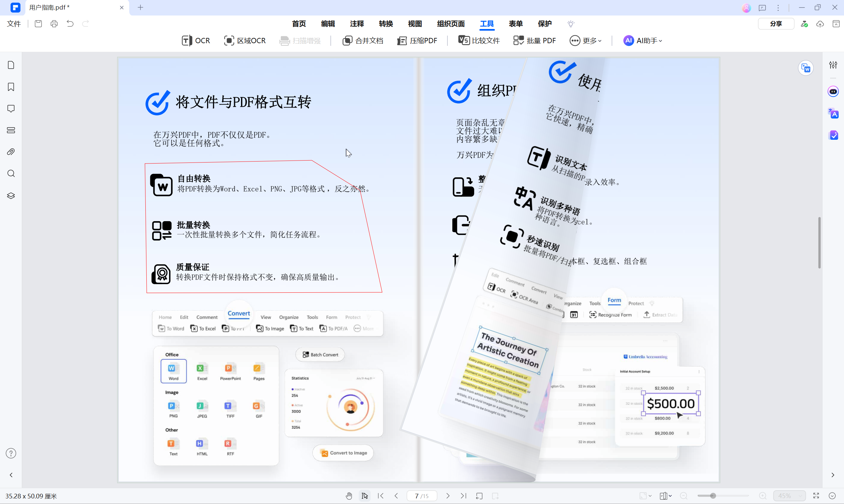The height and width of the screenshot is (504, 844).
Task: Enable the selection cursor tool
Action: (364, 496)
